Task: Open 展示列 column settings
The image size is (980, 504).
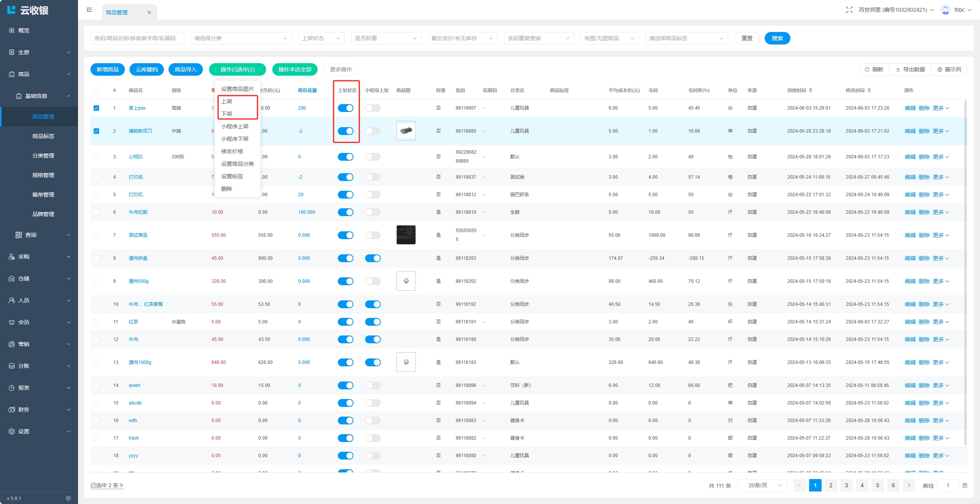Action: 949,69
